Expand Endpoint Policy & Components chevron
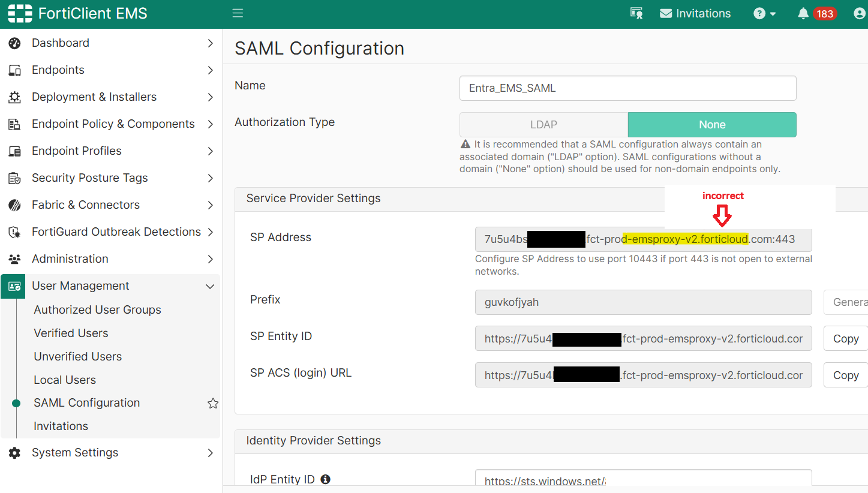 (210, 124)
